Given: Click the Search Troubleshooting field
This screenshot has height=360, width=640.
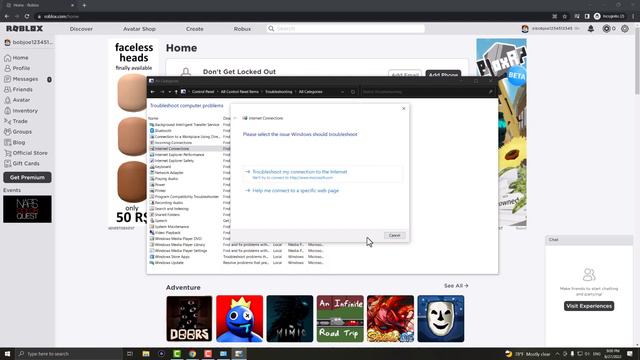Looking at the screenshot, I should pyautogui.click(x=427, y=92).
